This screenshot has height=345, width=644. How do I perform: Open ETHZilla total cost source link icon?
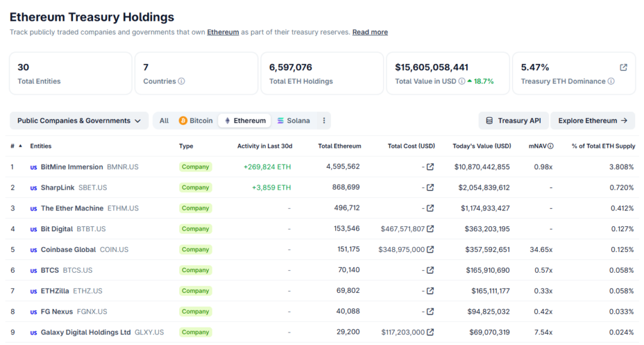[430, 291]
